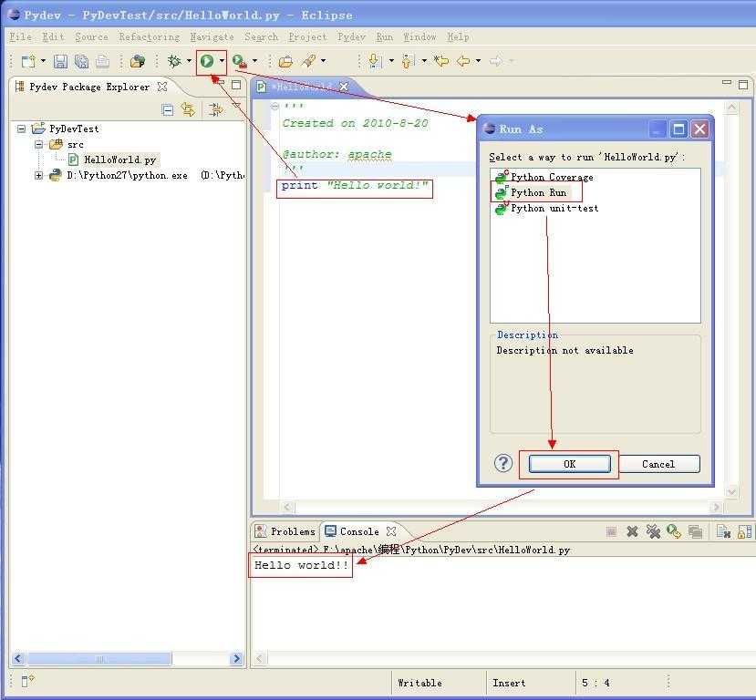
Task: Open the Search flashlight dropdown arrow
Action: click(x=323, y=61)
